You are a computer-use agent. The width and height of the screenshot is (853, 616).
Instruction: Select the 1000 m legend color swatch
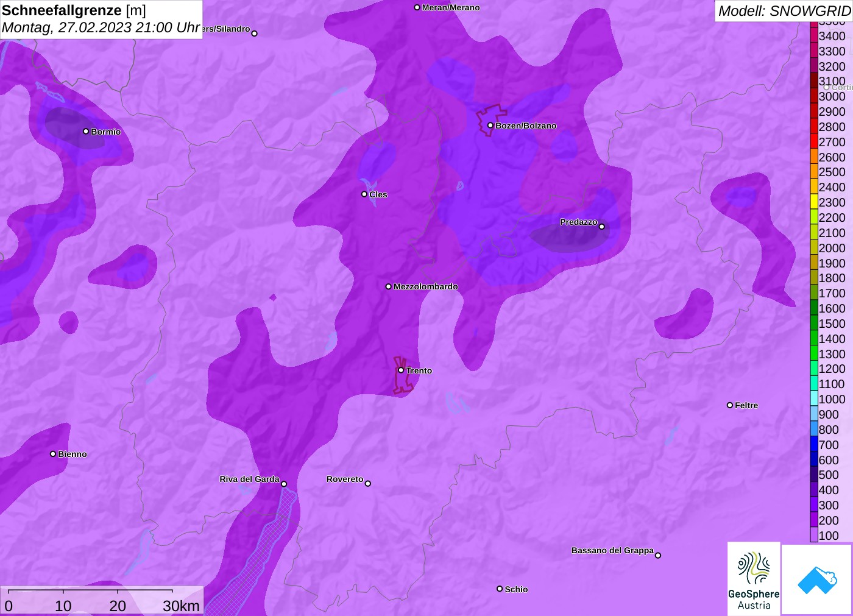[814, 399]
